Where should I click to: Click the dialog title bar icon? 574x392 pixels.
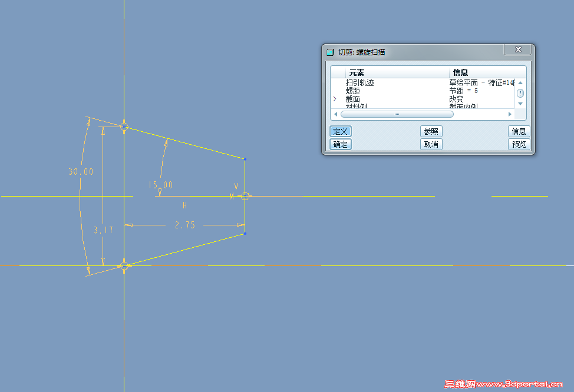click(x=330, y=52)
